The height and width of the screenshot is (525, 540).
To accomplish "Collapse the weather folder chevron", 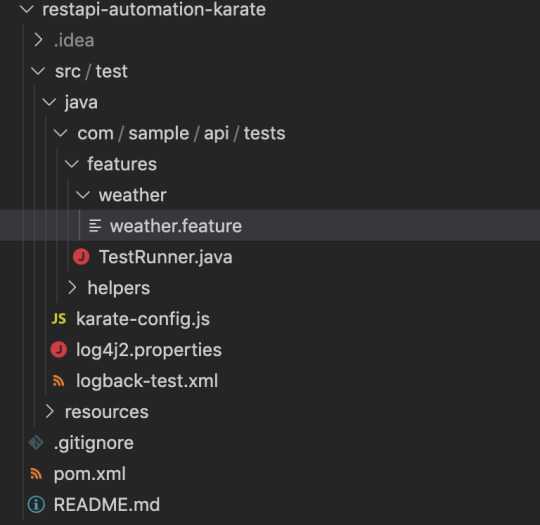I will coord(83,195).
